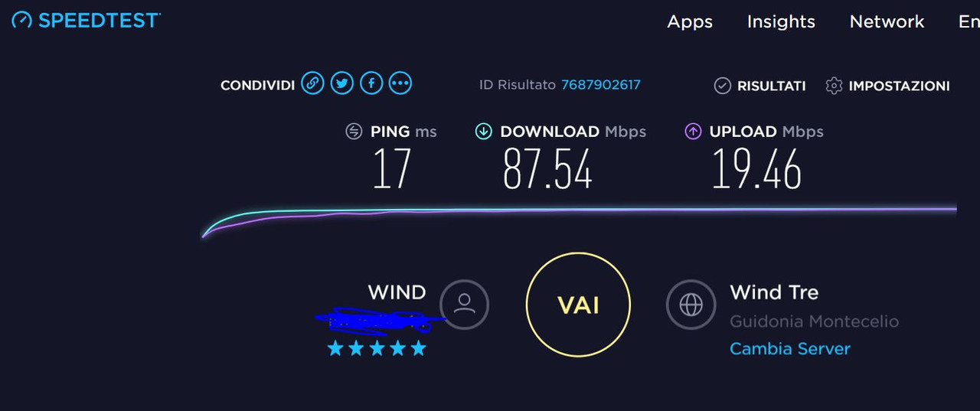Click the upload arrow icon
Image resolution: width=980 pixels, height=411 pixels.
[x=693, y=132]
